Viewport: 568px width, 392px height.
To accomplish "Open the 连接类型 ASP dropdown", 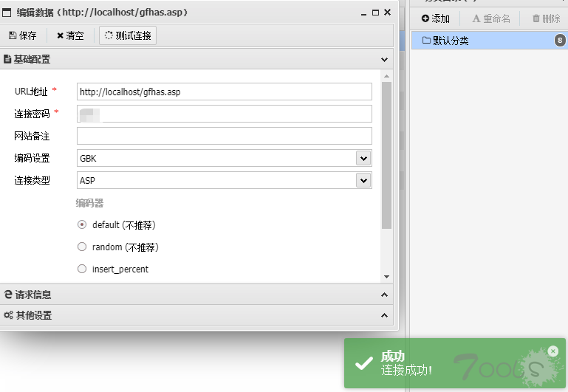I will [363, 180].
